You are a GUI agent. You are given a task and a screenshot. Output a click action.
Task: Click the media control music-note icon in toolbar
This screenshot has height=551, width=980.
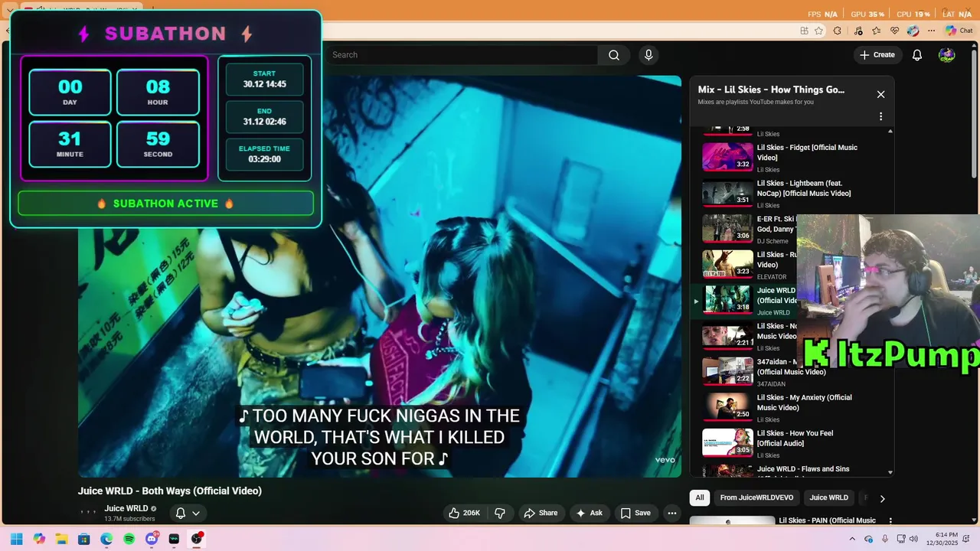[858, 31]
